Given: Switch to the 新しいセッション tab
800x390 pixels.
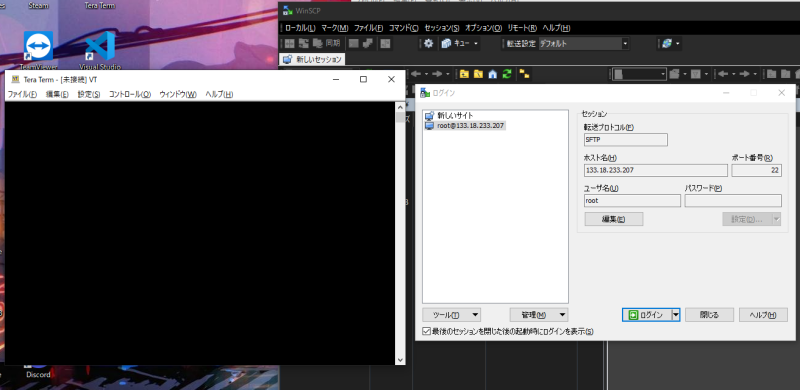Looking at the screenshot, I should (x=313, y=59).
